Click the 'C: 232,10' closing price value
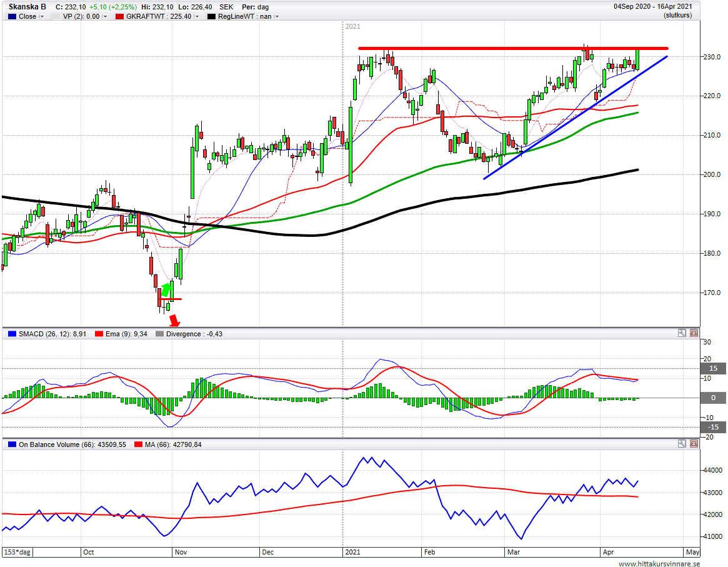Viewport: 728px width, 567px height. coord(71,7)
